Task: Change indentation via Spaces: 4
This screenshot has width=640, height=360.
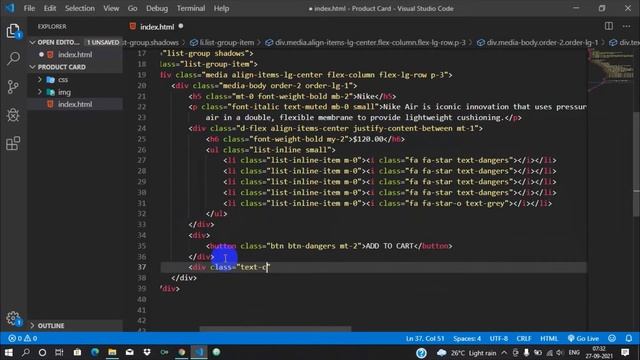Action: pyautogui.click(x=467, y=338)
